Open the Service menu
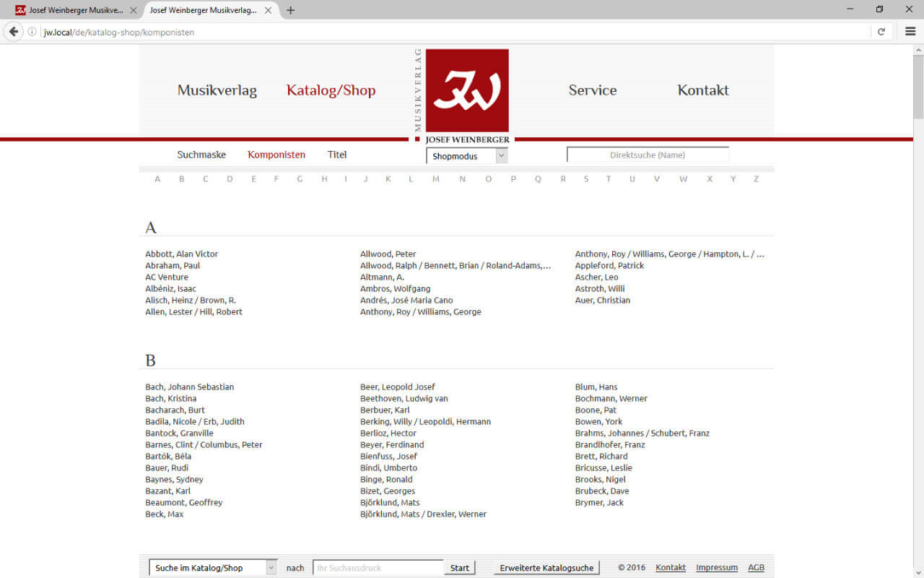The height and width of the screenshot is (578, 924). [x=593, y=90]
